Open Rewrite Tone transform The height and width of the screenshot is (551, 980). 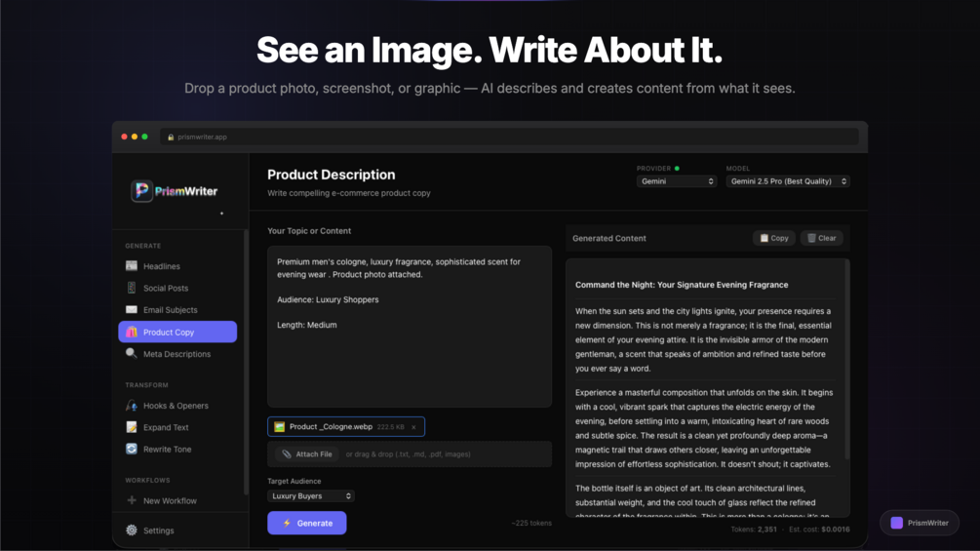point(177,450)
